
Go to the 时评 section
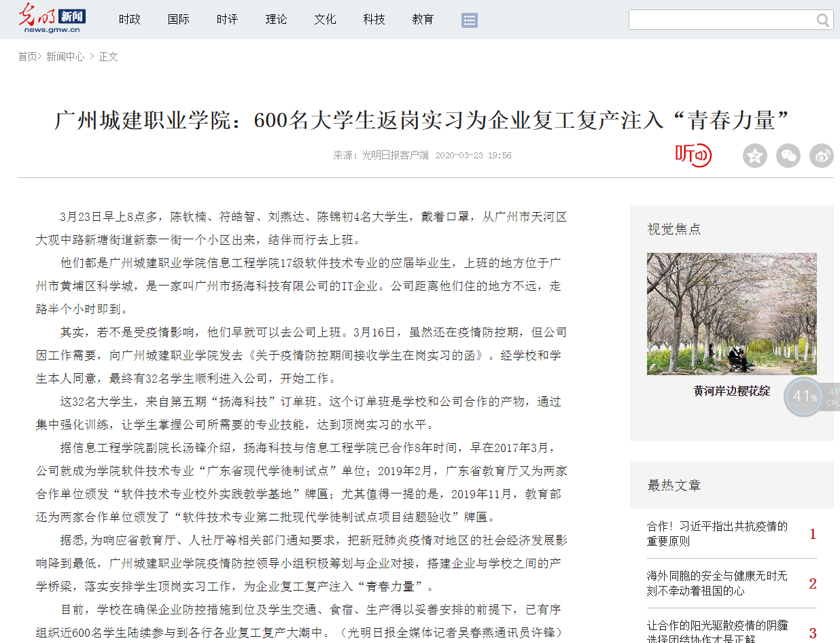click(227, 19)
